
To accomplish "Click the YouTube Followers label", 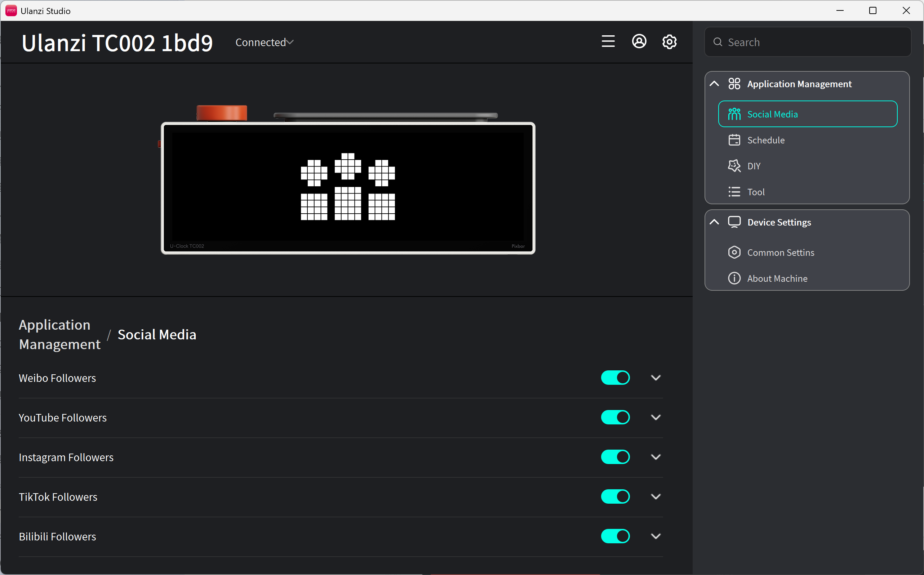I will tap(63, 417).
